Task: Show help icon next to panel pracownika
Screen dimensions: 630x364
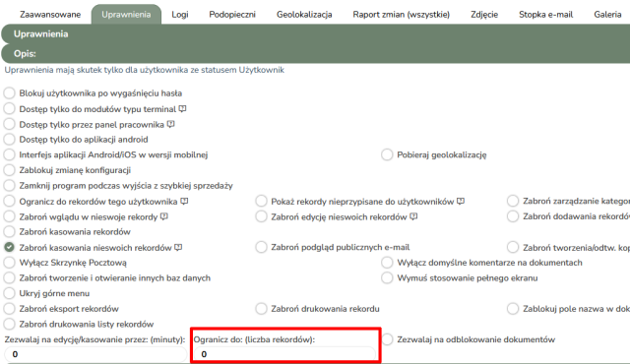Action: pyautogui.click(x=170, y=124)
